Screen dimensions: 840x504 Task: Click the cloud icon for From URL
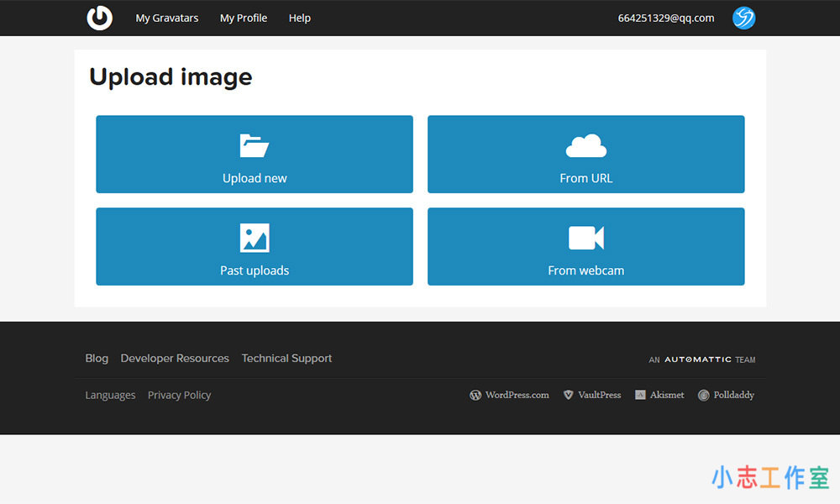(x=585, y=146)
